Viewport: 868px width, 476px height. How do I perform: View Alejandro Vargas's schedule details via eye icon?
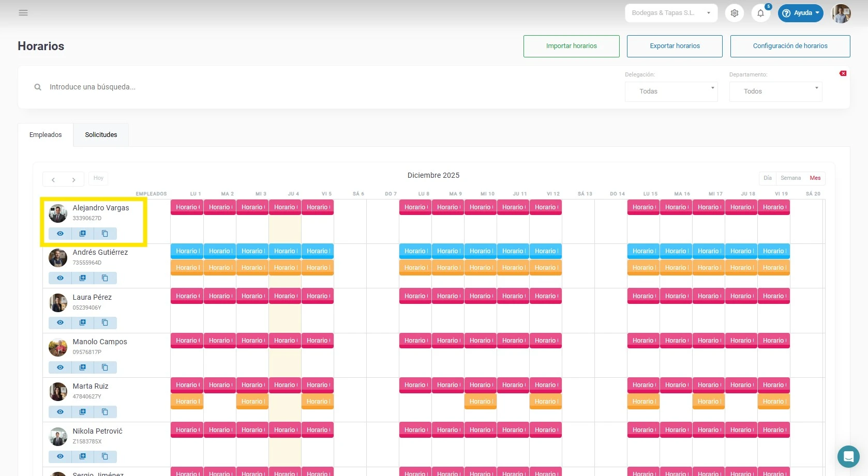60,234
